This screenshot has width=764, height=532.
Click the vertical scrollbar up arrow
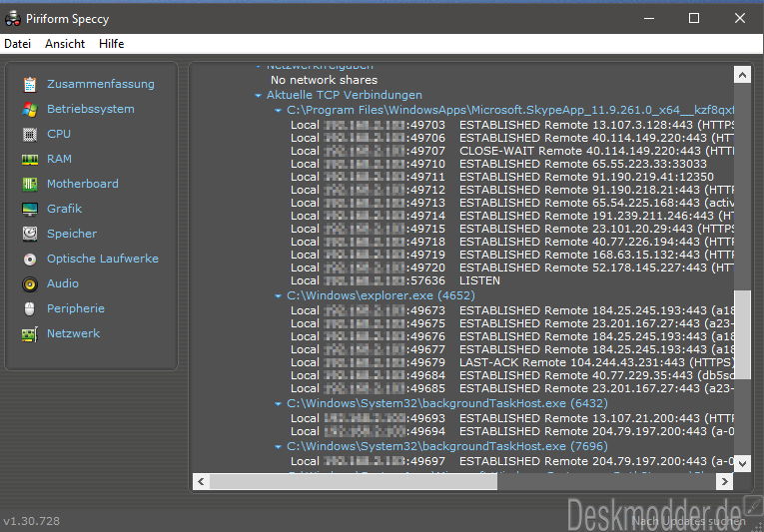742,75
